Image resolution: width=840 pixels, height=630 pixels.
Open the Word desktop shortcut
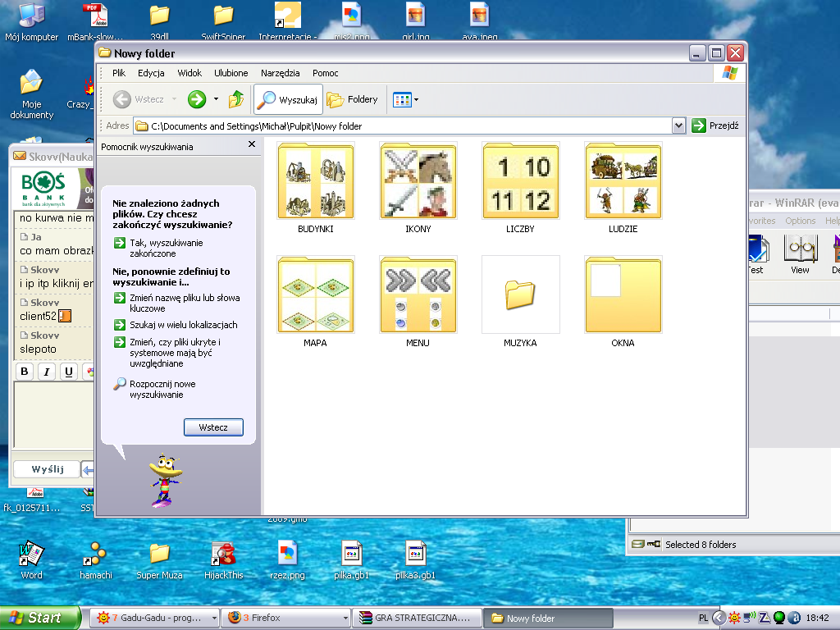tap(31, 555)
